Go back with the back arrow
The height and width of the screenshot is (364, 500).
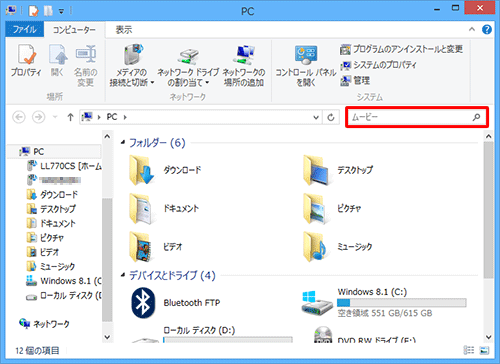click(19, 117)
